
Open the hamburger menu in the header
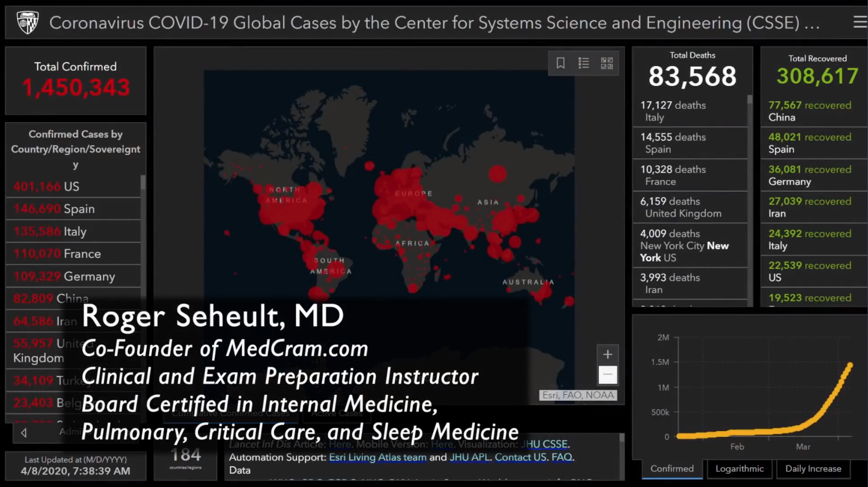point(859,22)
